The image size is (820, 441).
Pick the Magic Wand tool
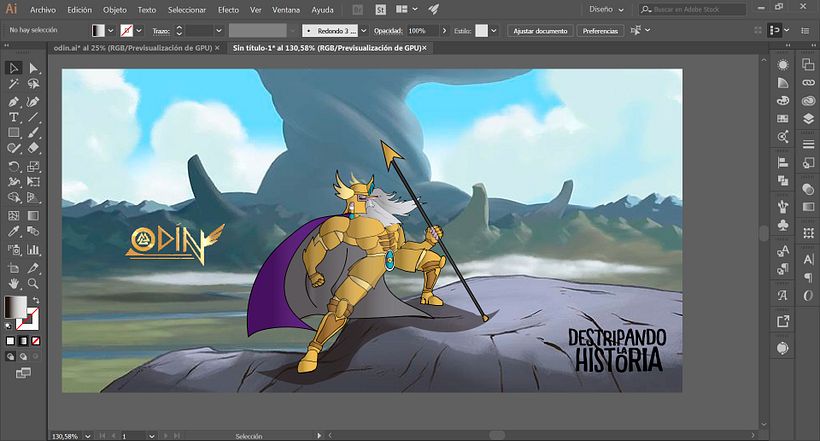pos(14,85)
